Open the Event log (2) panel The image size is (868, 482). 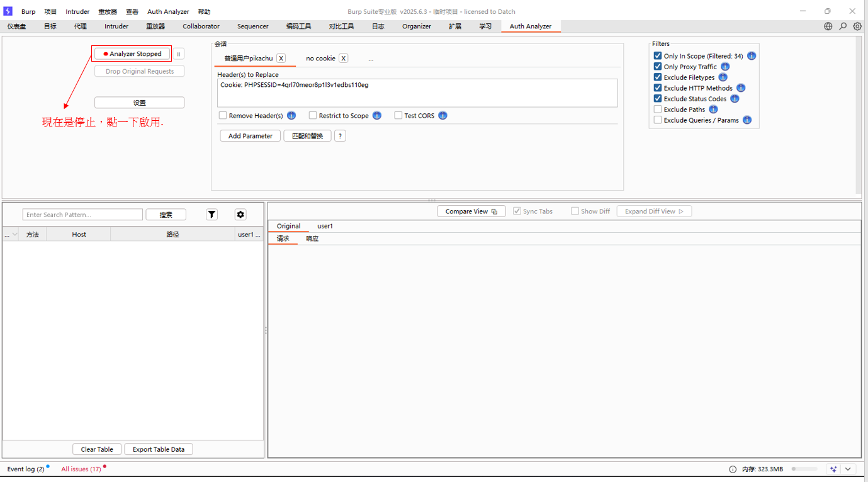point(26,469)
